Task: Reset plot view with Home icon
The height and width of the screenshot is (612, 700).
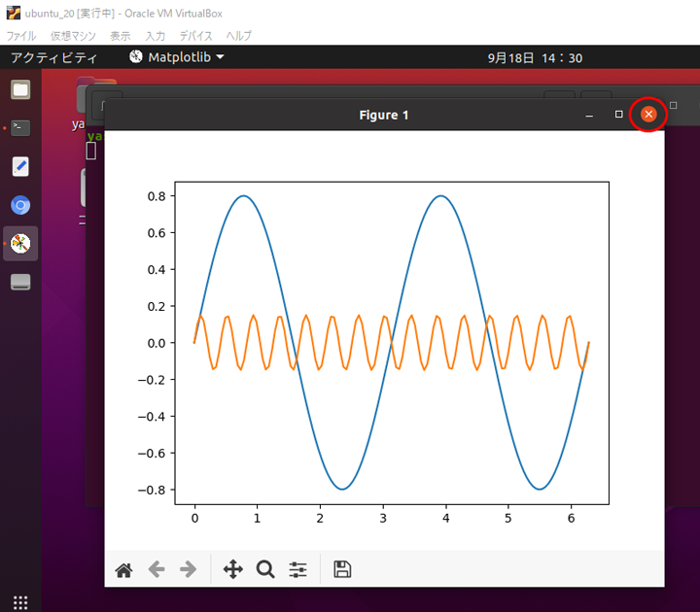Action: click(x=123, y=569)
